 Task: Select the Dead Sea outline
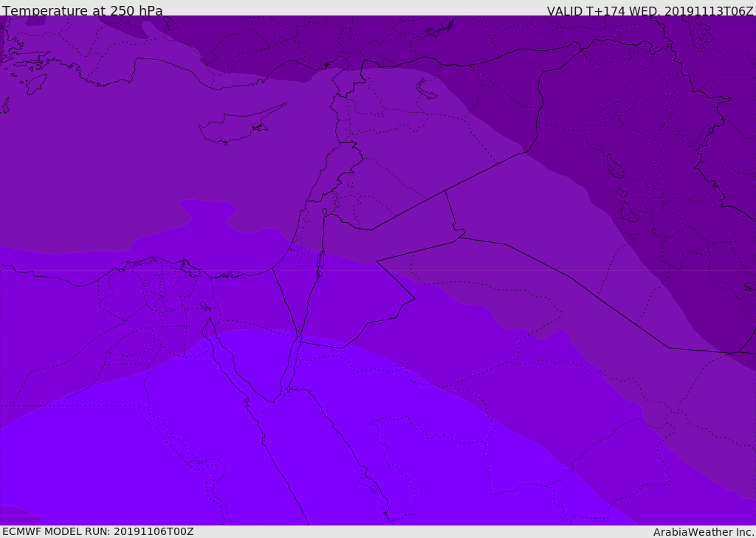point(320,261)
